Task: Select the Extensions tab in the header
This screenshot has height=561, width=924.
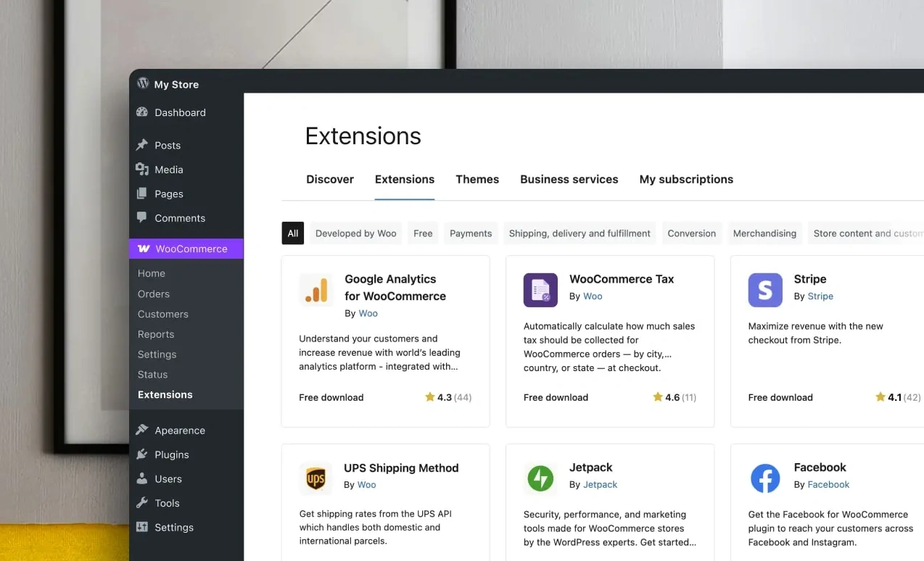Action: coord(405,179)
